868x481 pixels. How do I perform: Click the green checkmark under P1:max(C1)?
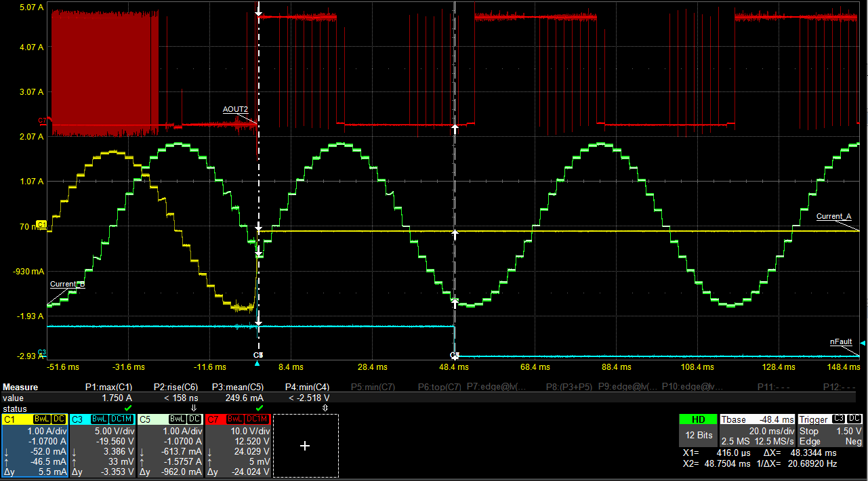click(127, 408)
